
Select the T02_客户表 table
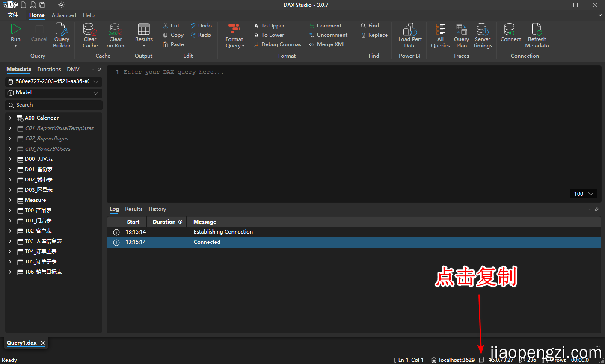coord(38,231)
